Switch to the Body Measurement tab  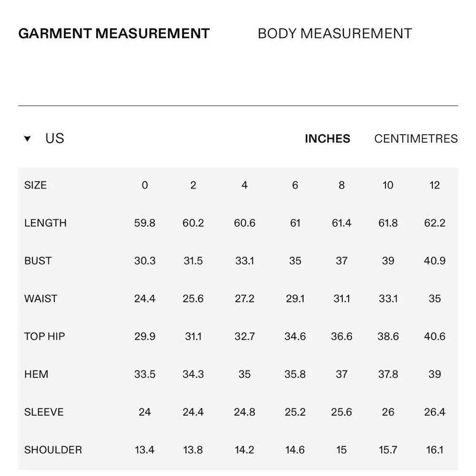(x=335, y=34)
